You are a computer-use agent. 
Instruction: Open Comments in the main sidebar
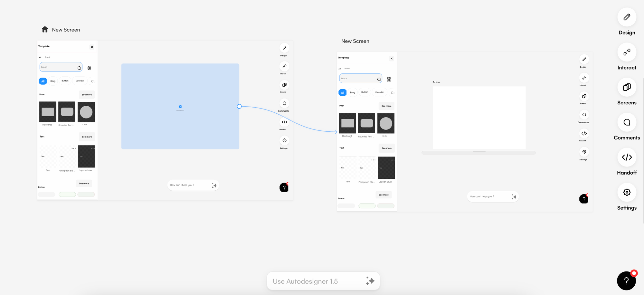pos(627,122)
